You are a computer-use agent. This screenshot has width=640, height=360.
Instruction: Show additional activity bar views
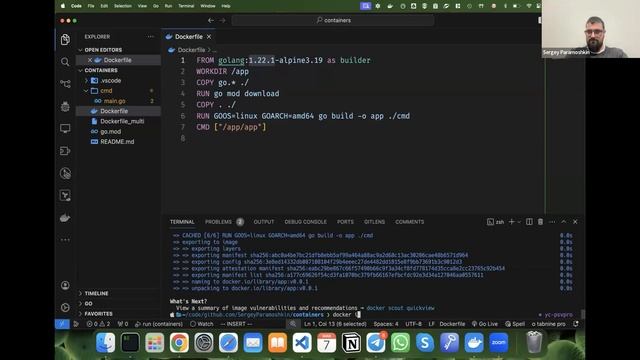point(65,240)
